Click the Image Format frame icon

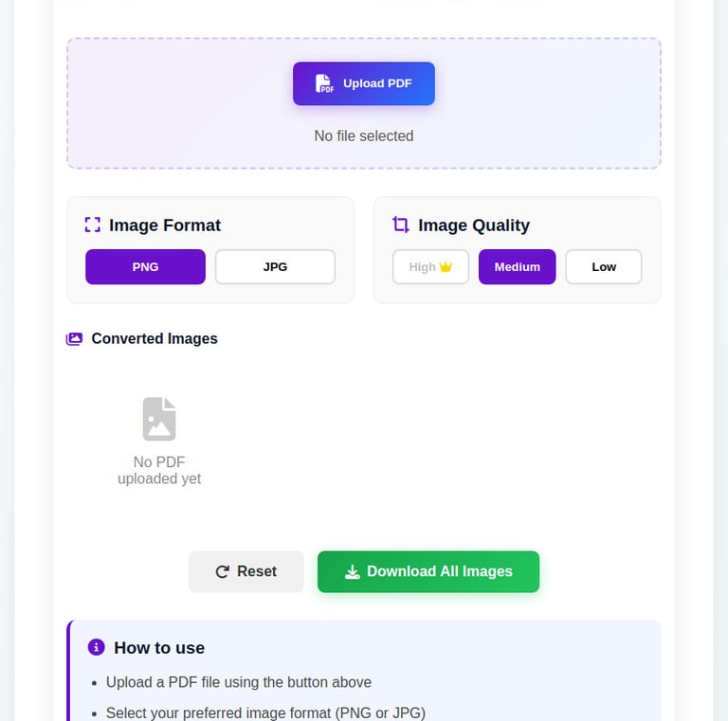(x=92, y=225)
